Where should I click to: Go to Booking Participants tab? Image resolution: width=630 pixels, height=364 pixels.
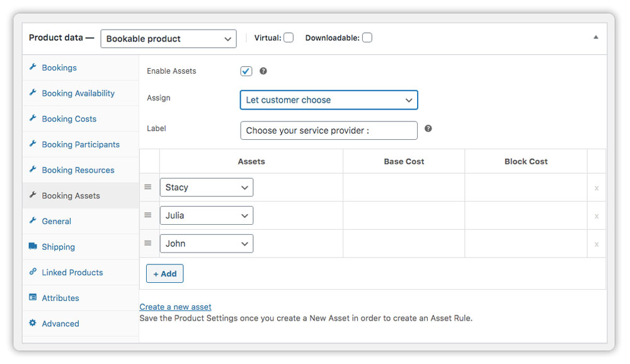point(81,144)
